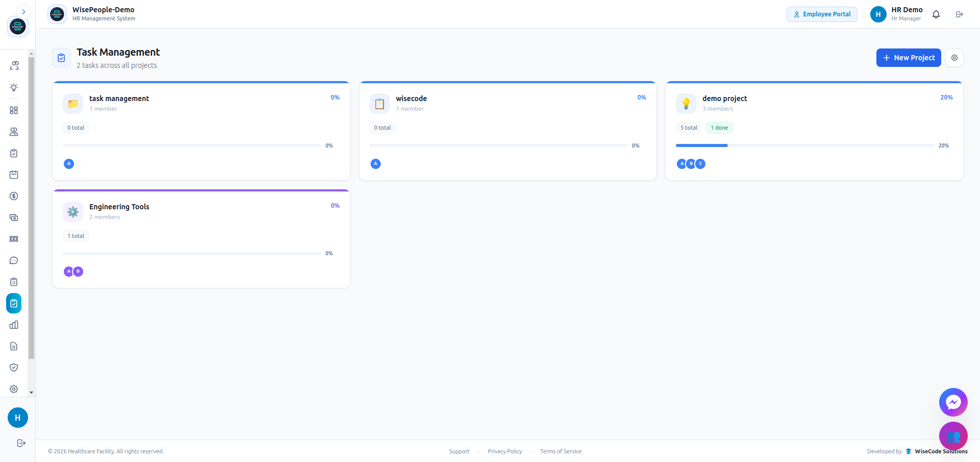Open the Terms of Service footer link
The image size is (980, 462).
pos(561,451)
